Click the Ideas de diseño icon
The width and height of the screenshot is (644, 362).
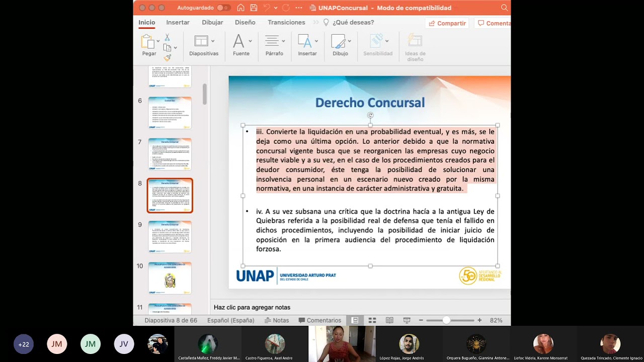pyautogui.click(x=415, y=41)
